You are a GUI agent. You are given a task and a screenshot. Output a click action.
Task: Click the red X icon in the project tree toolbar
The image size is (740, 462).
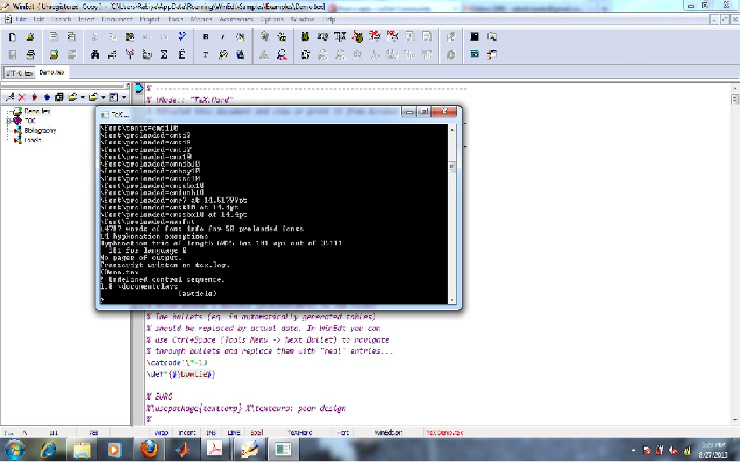(x=22, y=98)
